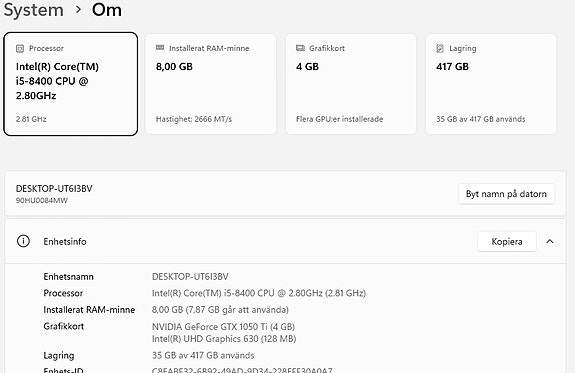
Task: Click 8,00 GB value in RAM card
Action: coord(174,66)
